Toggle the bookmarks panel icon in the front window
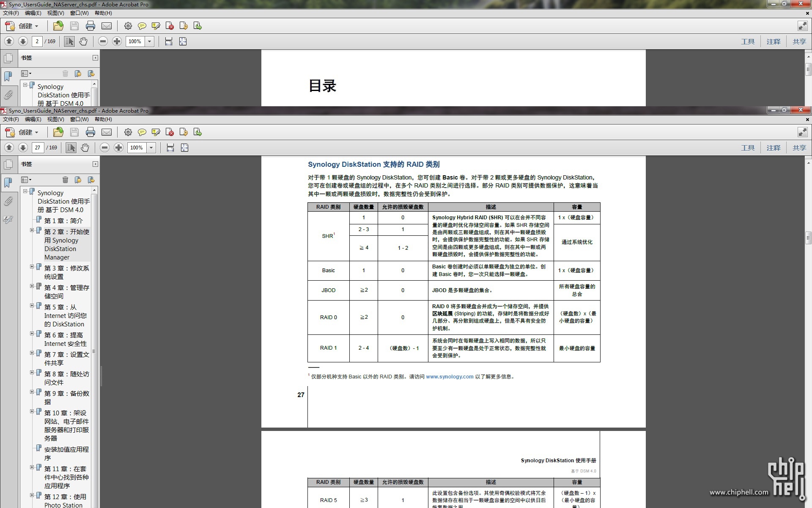The height and width of the screenshot is (508, 812). [x=8, y=182]
